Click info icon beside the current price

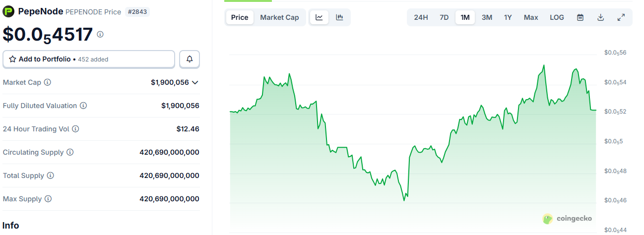pyautogui.click(x=100, y=34)
